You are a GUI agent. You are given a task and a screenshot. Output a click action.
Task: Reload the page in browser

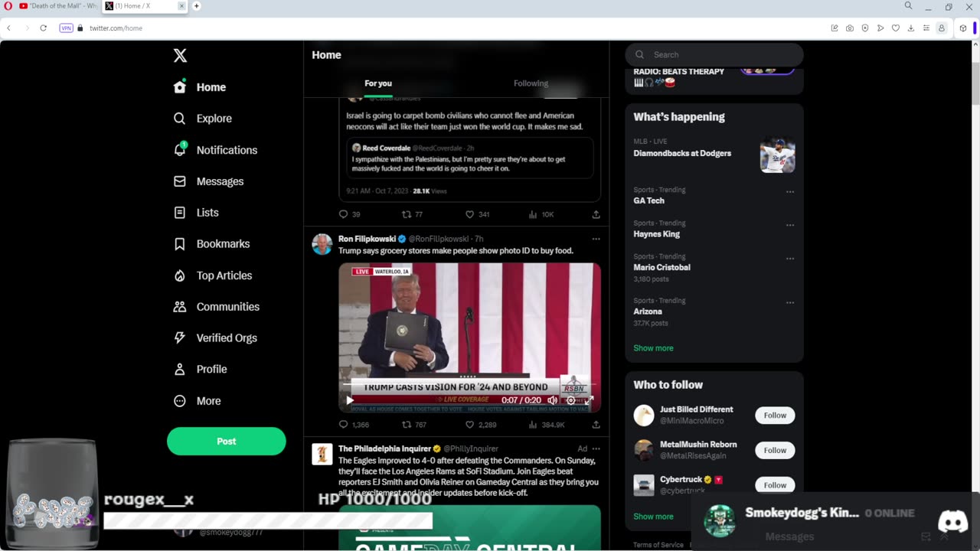point(44,28)
